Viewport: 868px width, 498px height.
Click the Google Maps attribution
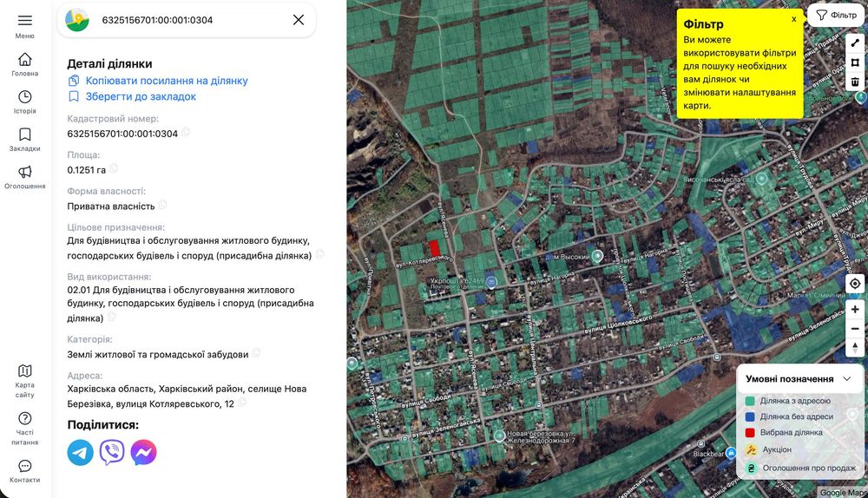[x=843, y=493]
